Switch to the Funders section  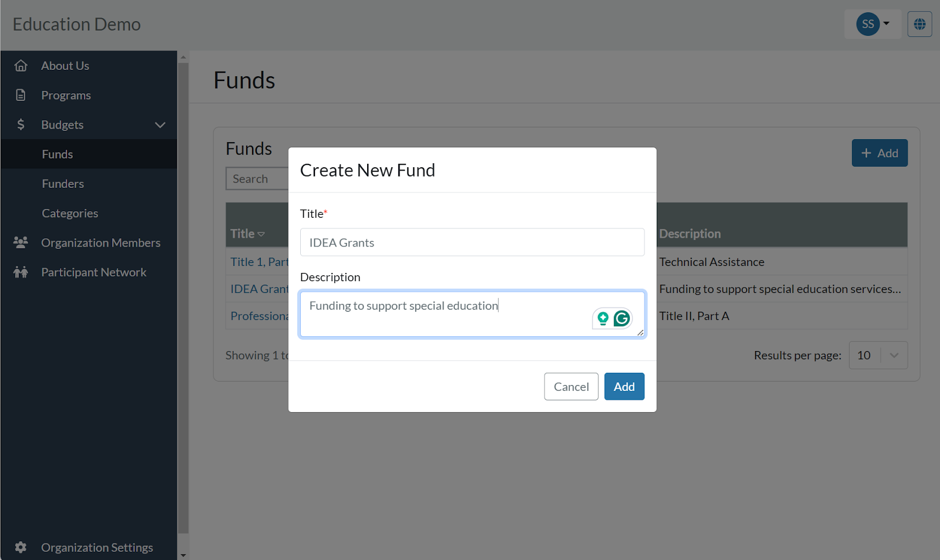62,183
